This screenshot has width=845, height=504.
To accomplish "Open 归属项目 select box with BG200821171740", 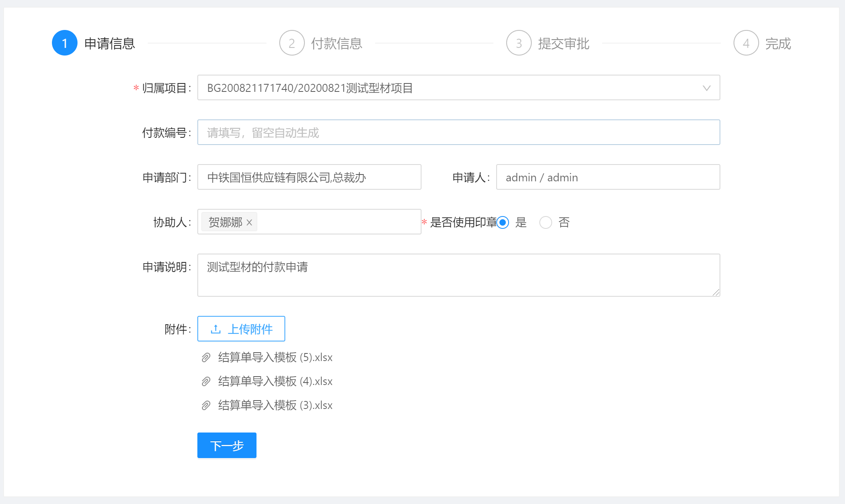I will 439,88.
